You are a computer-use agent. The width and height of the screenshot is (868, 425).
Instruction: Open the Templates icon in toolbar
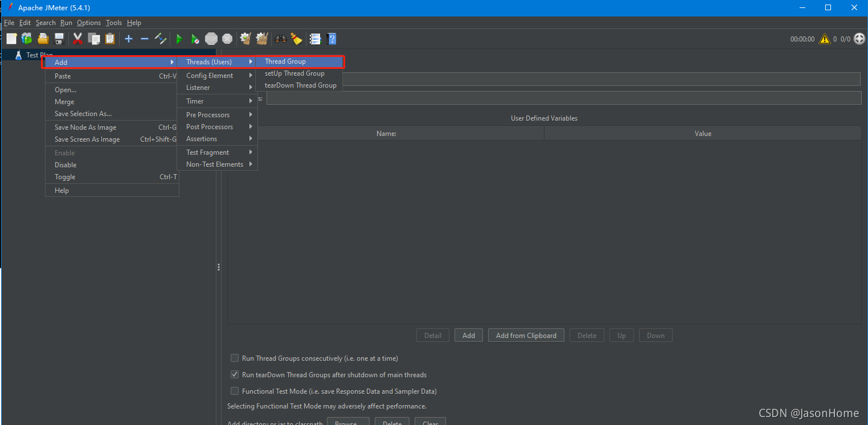tap(27, 39)
